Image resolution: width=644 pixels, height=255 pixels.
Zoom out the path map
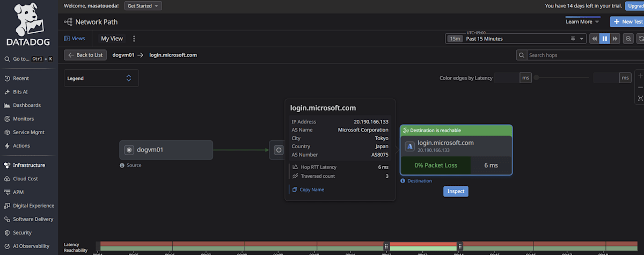click(x=640, y=87)
